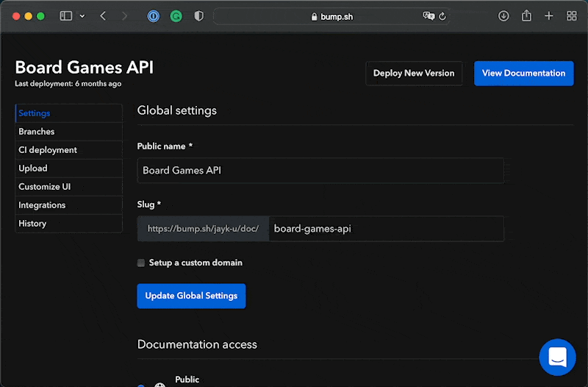Image resolution: width=588 pixels, height=387 pixels.
Task: Select Settings in the sidebar menu
Action: pyautogui.click(x=68, y=113)
